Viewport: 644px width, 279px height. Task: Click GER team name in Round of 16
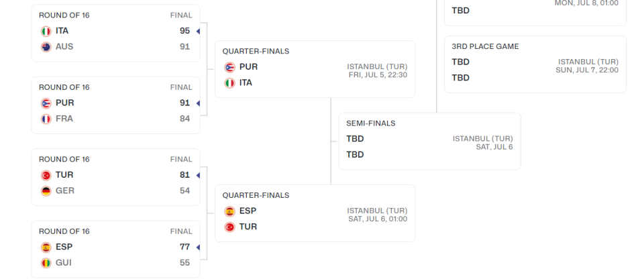point(65,190)
